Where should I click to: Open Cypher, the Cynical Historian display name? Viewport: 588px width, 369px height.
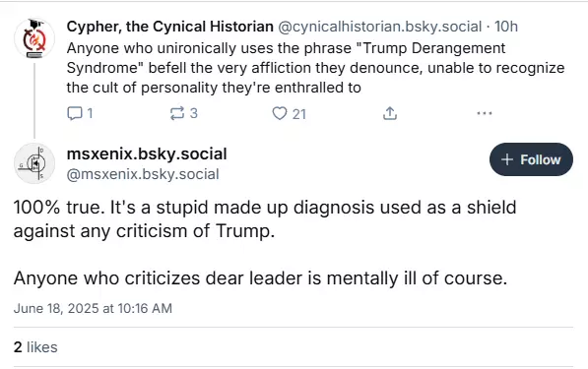point(169,27)
